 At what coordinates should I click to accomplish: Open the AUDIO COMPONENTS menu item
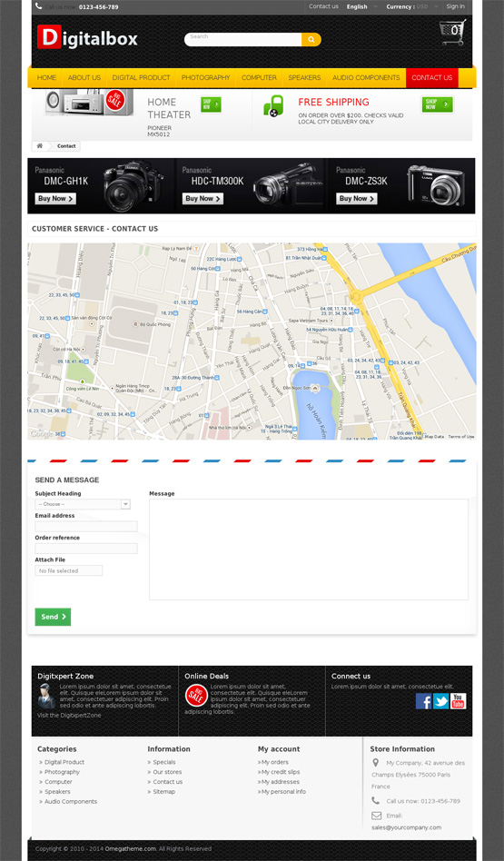tap(366, 78)
